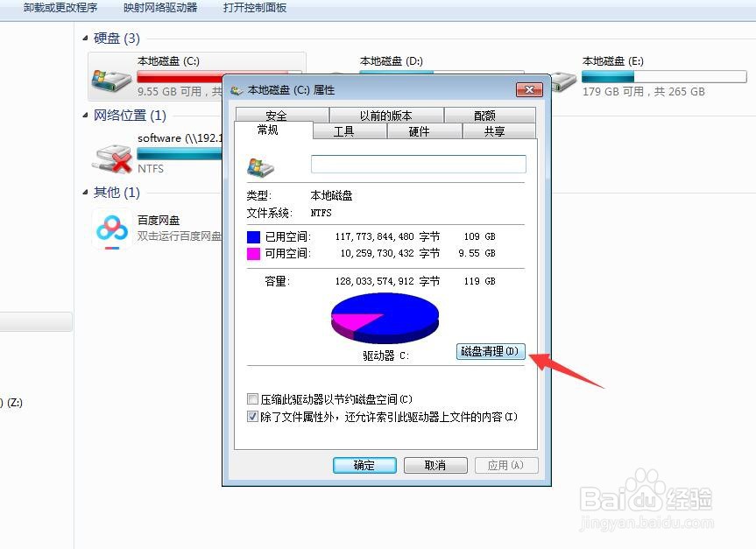Click the disconnected software network drive icon
Screen dimensions: 756x549
(112, 158)
